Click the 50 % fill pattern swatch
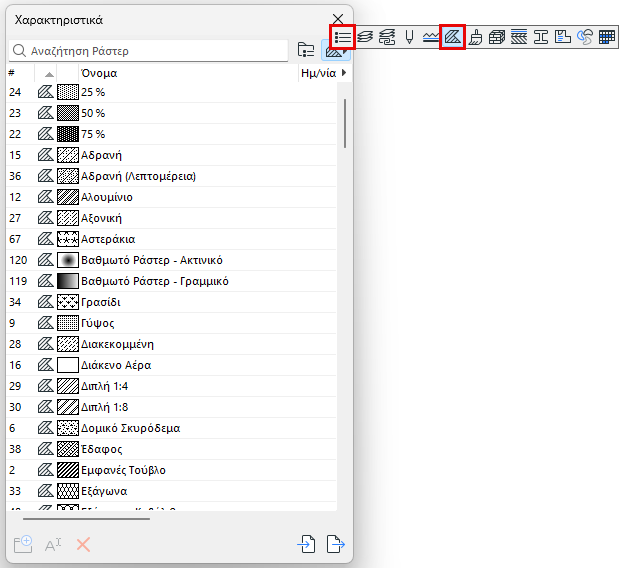Image resolution: width=622 pixels, height=568 pixels. [68, 113]
